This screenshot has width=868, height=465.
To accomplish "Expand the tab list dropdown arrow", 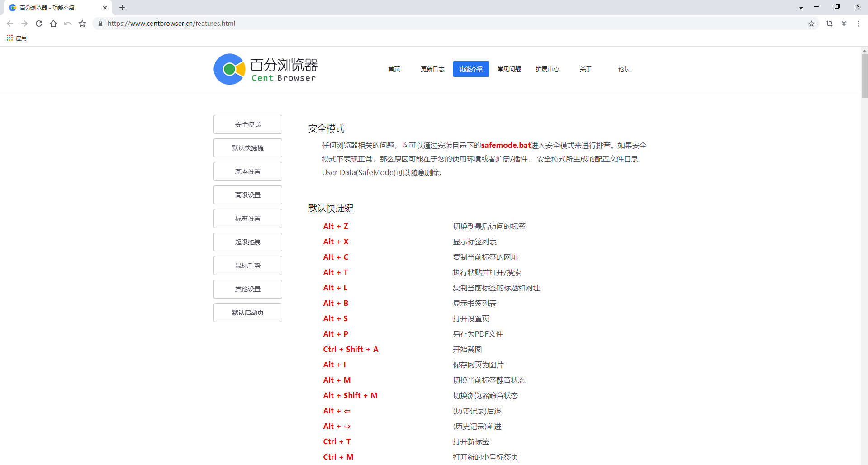I will click(801, 8).
